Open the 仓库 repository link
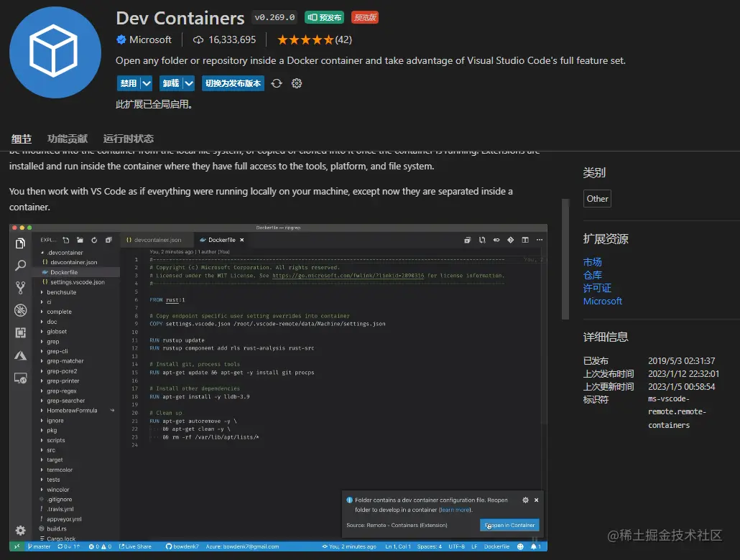Screen dimensions: 740x560 click(x=592, y=275)
